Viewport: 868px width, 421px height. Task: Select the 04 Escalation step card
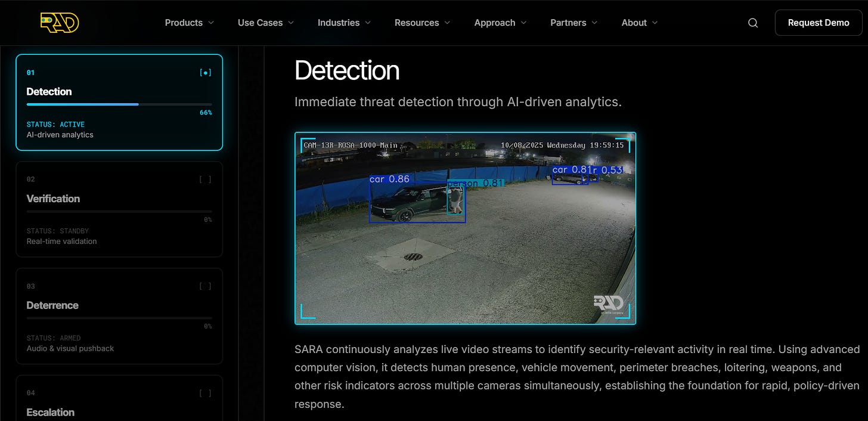tap(119, 398)
